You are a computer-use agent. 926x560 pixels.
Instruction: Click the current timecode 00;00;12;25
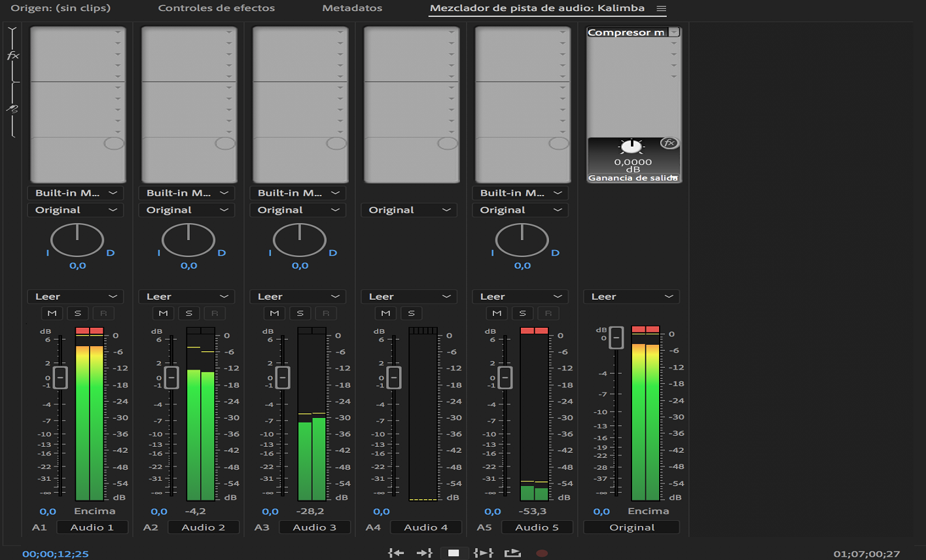click(56, 554)
